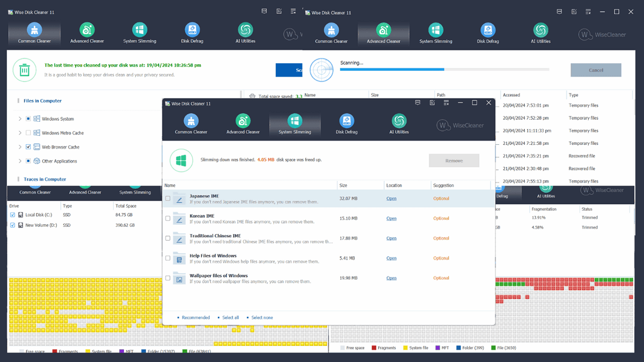Select Advanced Cleaner icon in the front window

(x=243, y=121)
